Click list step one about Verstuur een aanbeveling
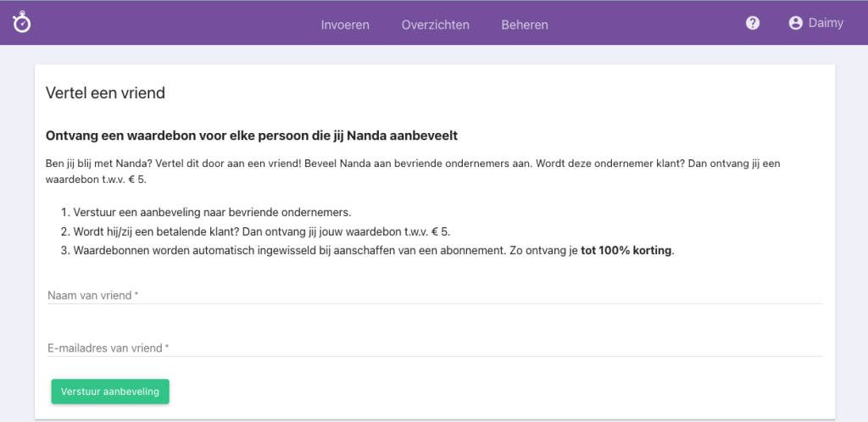 pyautogui.click(x=212, y=212)
